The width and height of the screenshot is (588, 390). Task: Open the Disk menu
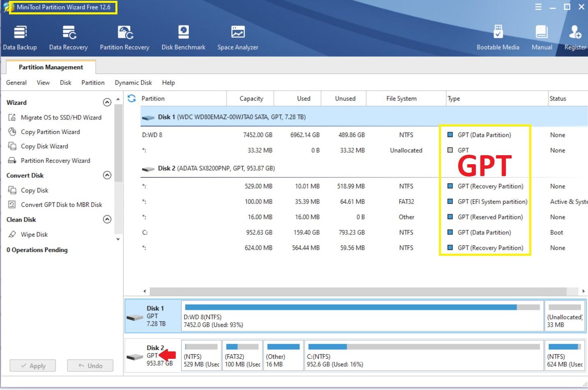click(66, 83)
